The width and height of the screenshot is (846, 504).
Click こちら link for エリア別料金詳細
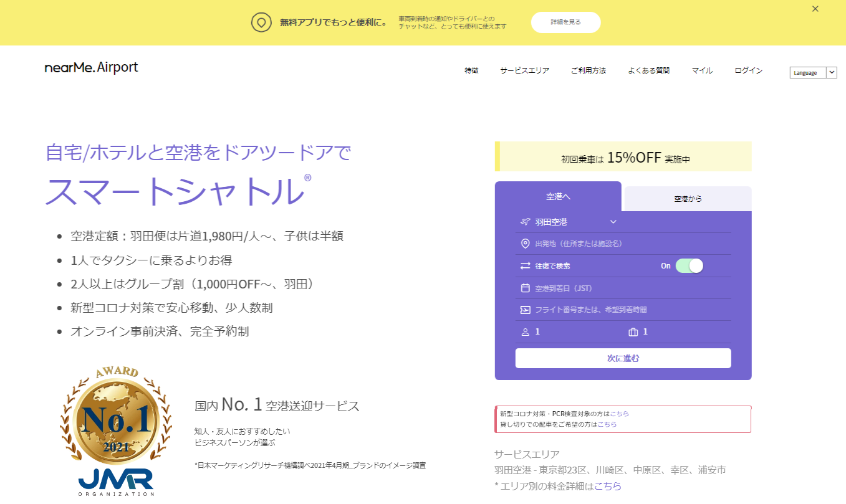click(607, 486)
